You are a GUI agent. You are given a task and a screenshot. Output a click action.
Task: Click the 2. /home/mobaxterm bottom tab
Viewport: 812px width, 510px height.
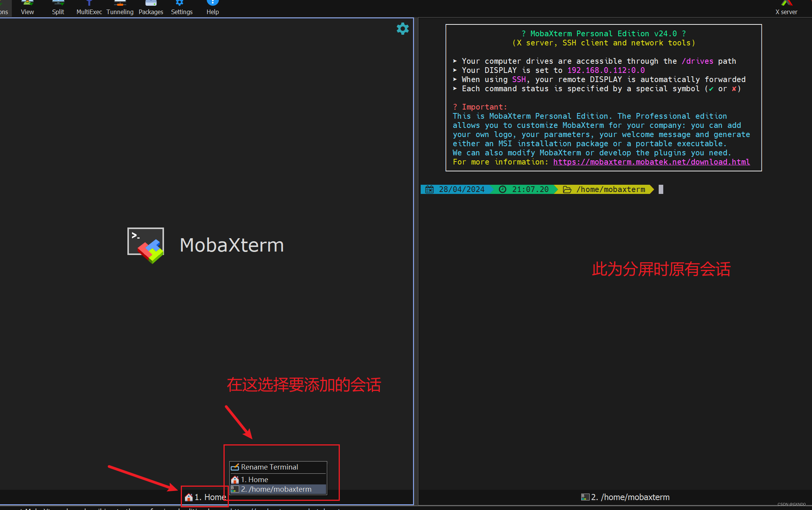click(625, 497)
